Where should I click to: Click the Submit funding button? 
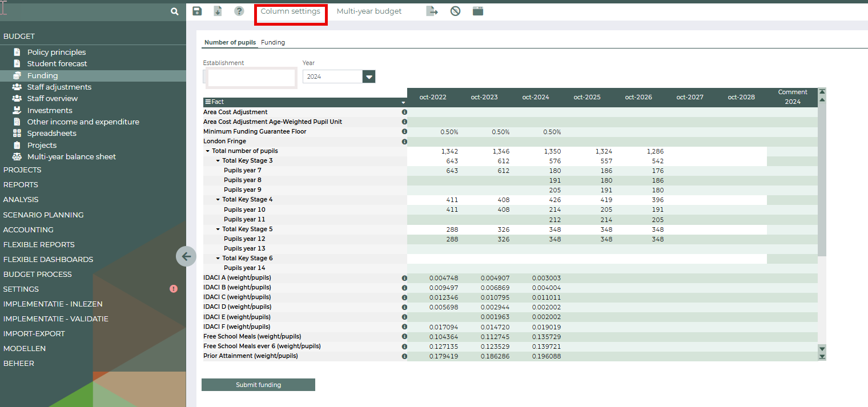[x=258, y=385]
